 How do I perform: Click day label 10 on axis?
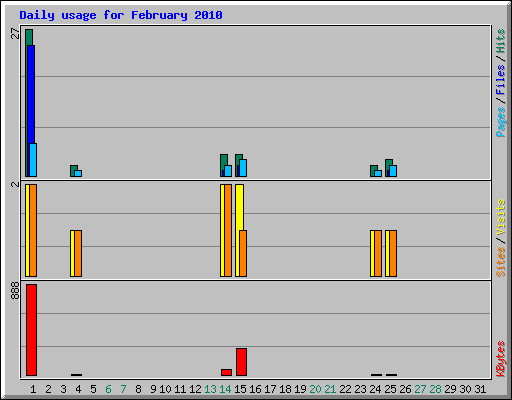point(165,389)
